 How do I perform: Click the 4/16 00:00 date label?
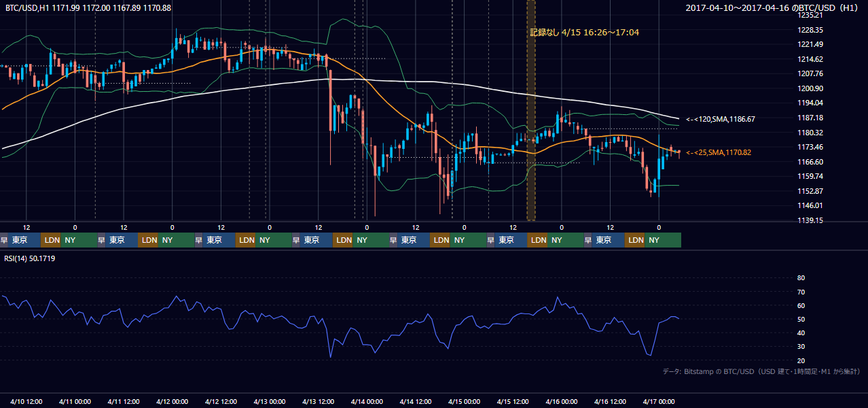coord(562,401)
